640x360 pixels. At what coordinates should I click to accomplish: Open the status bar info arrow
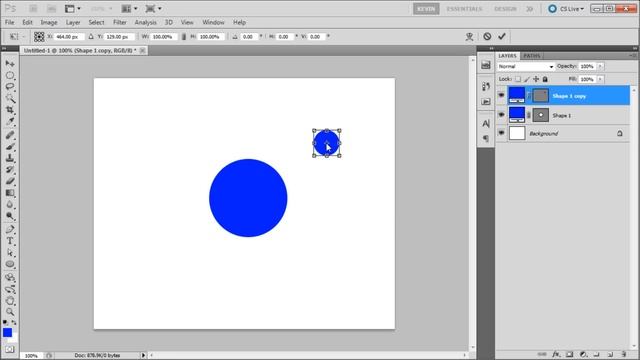pyautogui.click(x=143, y=355)
